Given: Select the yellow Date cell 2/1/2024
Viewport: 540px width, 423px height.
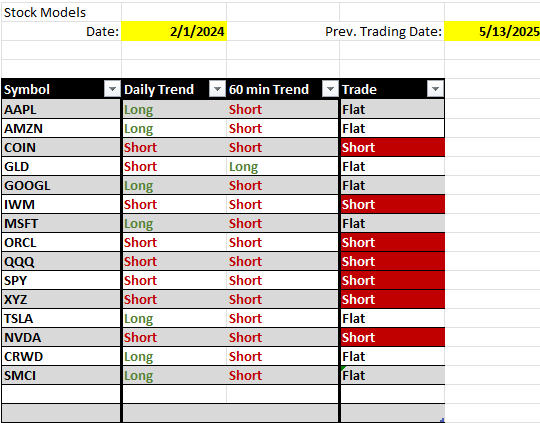Looking at the screenshot, I should click(x=174, y=31).
